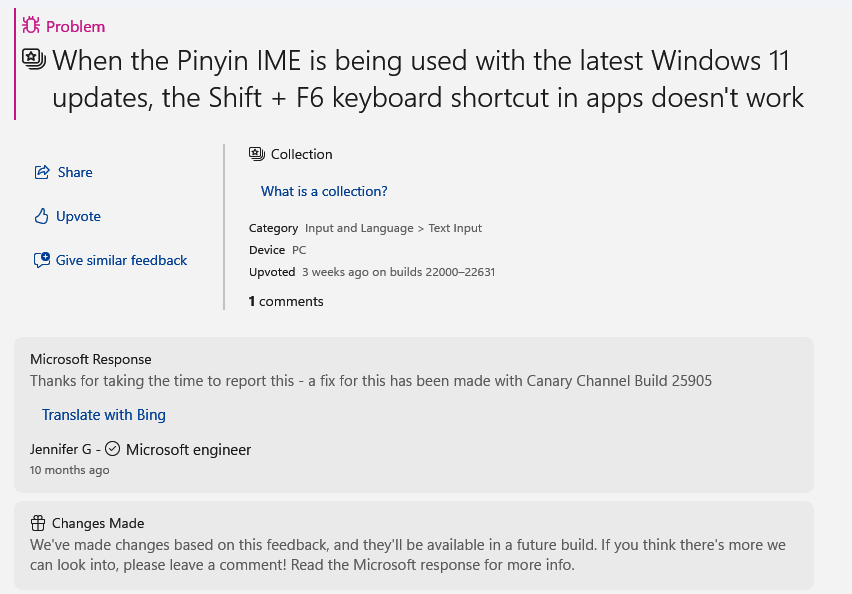Image resolution: width=852 pixels, height=594 pixels.
Task: Upvote this feedback via the Upvote label
Action: tap(78, 216)
